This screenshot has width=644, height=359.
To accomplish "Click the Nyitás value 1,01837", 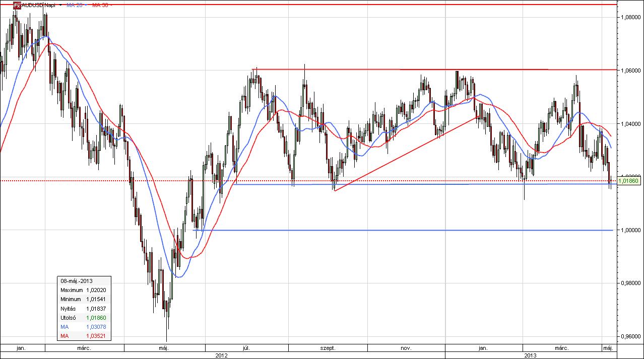I will click(x=96, y=308).
